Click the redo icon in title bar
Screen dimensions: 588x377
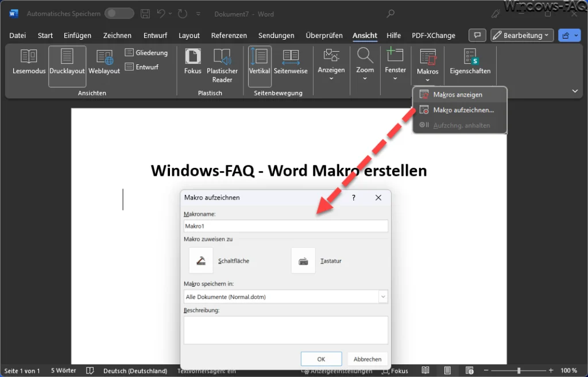183,14
